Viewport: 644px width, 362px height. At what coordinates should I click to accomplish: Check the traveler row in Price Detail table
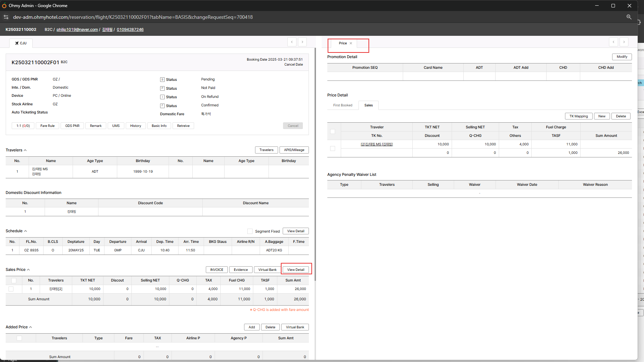tap(332, 149)
